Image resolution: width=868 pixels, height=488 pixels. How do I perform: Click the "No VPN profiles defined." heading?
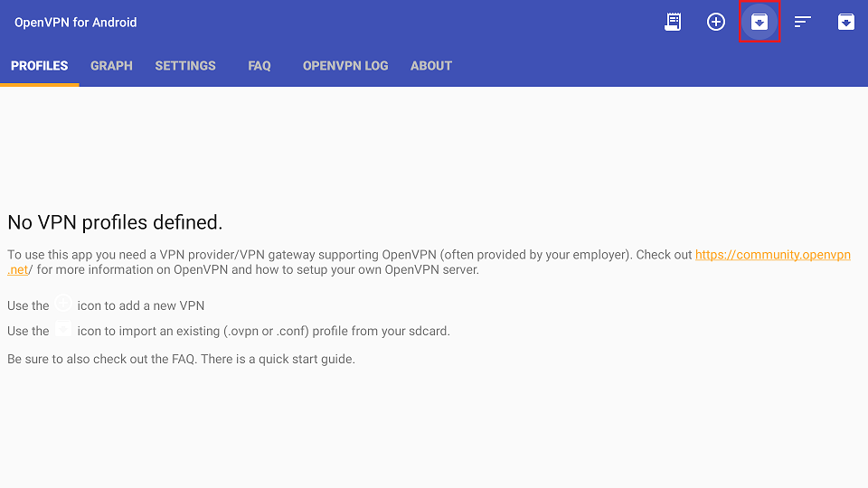coord(115,222)
